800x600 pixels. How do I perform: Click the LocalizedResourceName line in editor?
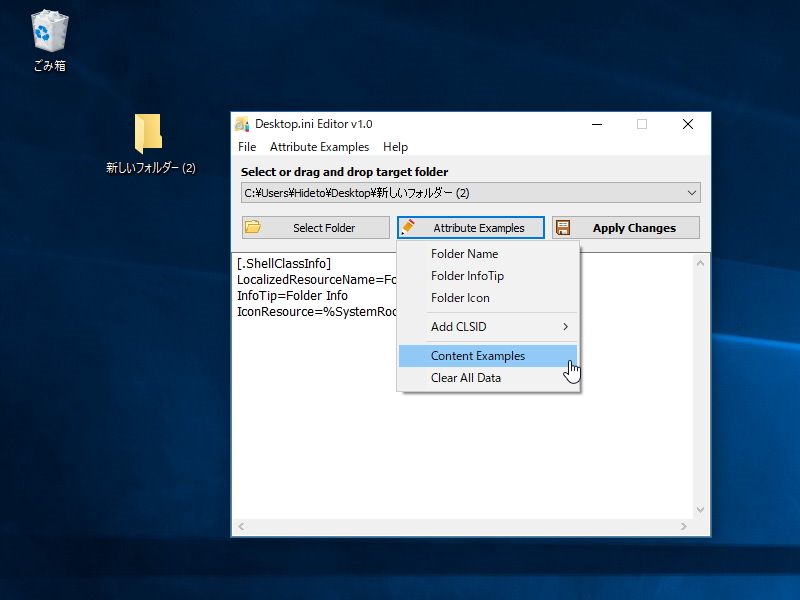tap(316, 280)
